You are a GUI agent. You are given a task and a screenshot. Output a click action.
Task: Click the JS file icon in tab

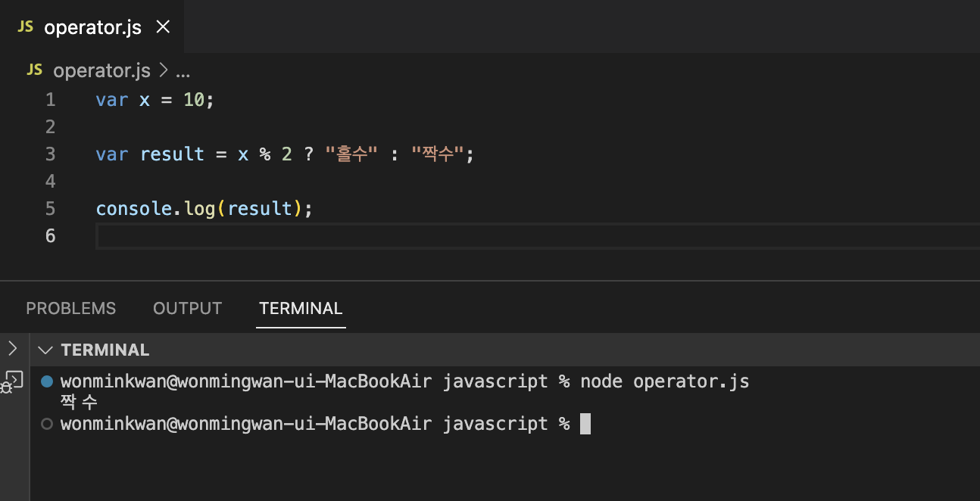(26, 26)
